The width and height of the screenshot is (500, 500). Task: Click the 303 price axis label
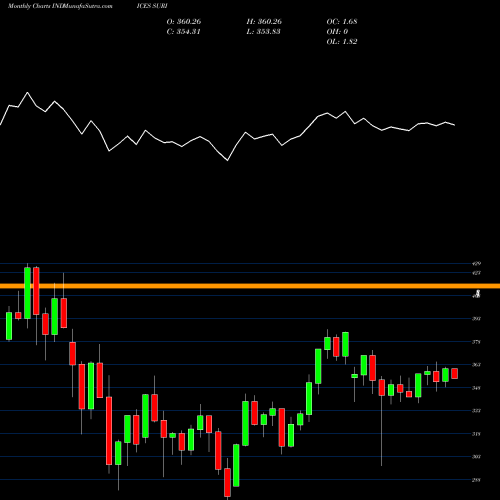[x=476, y=457]
